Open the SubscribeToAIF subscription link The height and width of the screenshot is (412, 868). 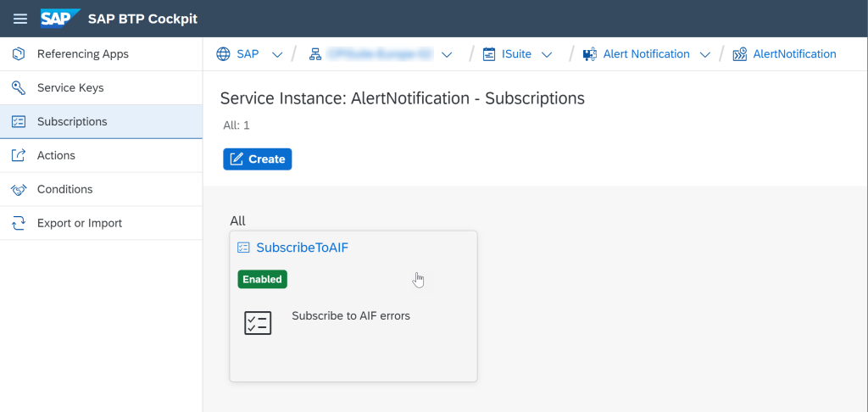[x=303, y=248]
